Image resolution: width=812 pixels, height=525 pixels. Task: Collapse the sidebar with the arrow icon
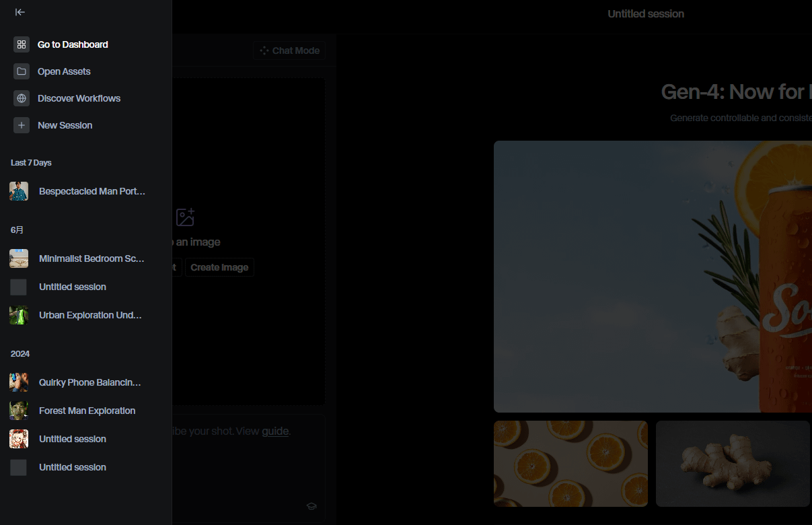[x=20, y=12]
